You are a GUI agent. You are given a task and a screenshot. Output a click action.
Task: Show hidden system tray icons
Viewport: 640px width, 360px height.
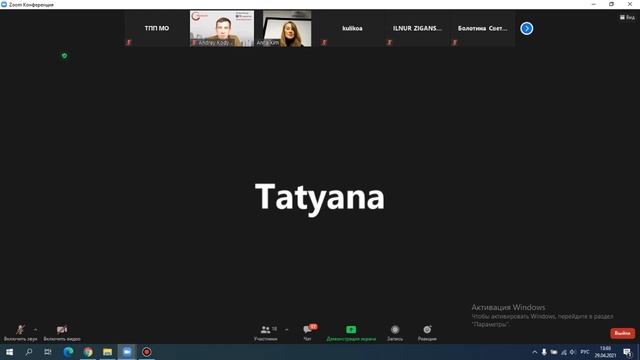pos(534,352)
